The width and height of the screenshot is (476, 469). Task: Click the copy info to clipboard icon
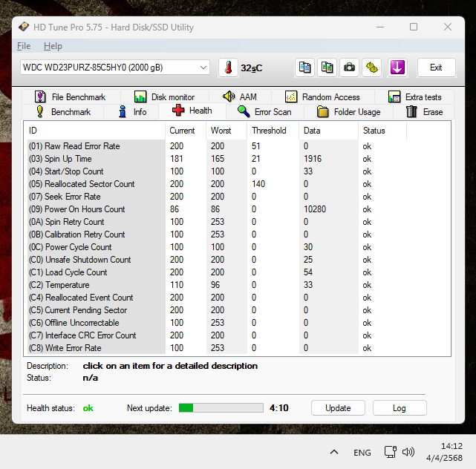(304, 68)
